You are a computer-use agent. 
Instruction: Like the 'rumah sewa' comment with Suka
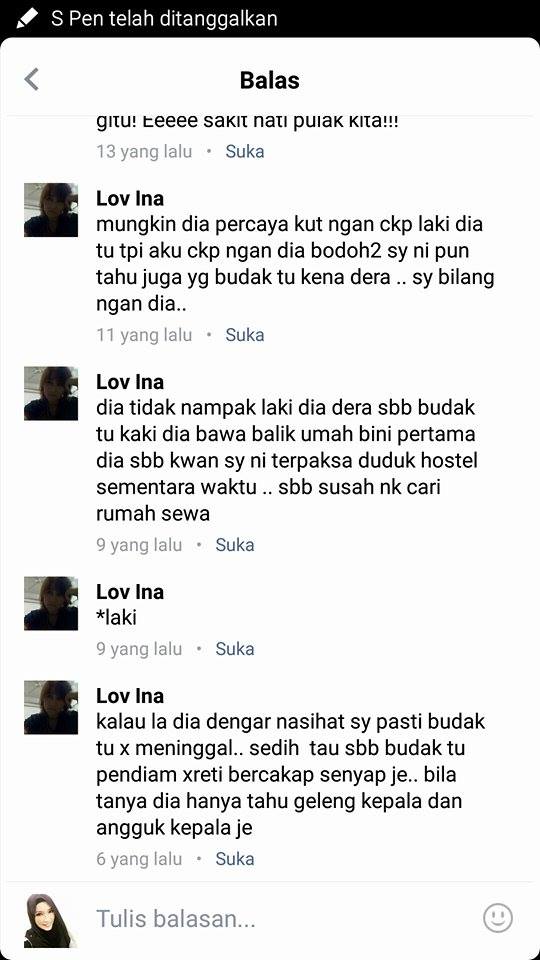point(234,545)
